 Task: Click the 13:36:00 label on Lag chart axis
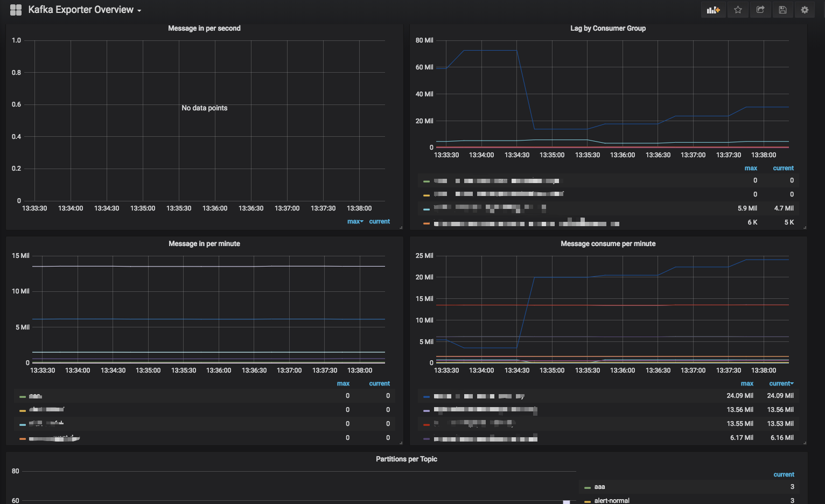coord(623,155)
